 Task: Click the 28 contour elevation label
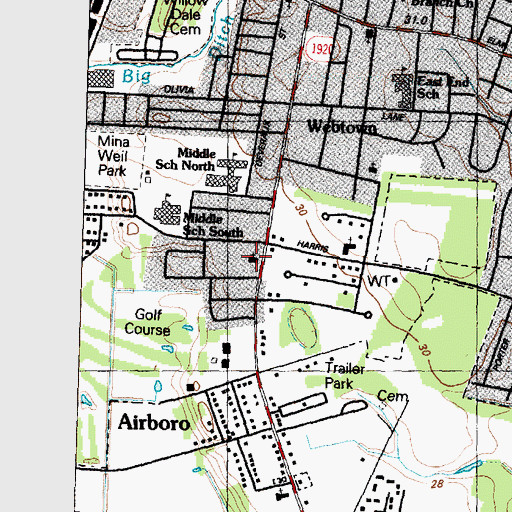pos(437,484)
